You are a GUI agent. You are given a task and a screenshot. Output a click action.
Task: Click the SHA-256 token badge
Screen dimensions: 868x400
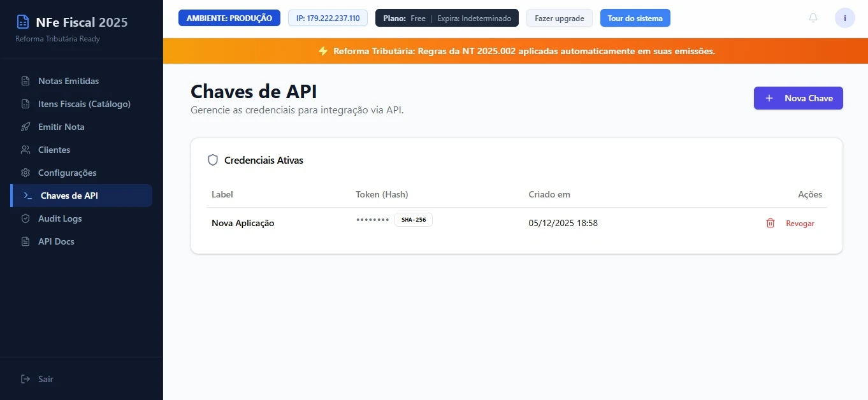413,220
